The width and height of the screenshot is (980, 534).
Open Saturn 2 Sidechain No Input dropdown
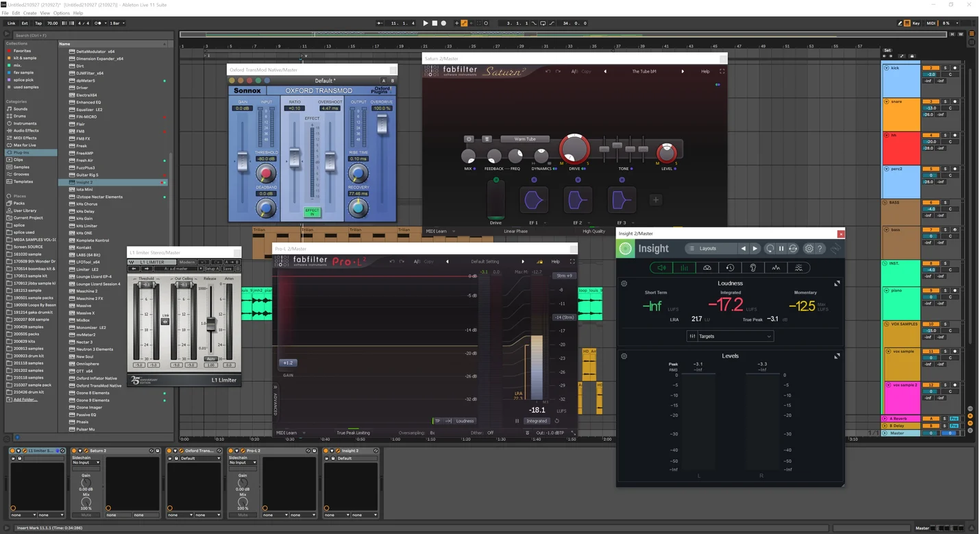(x=86, y=463)
